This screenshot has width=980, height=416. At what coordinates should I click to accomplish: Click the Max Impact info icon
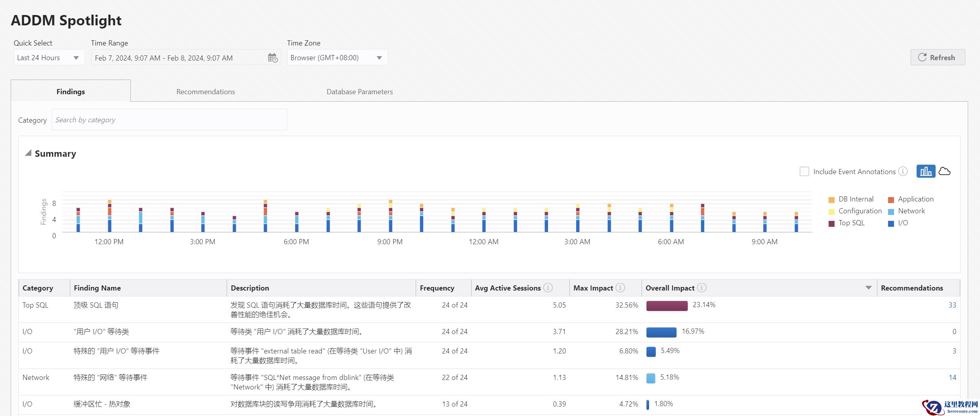pyautogui.click(x=621, y=288)
